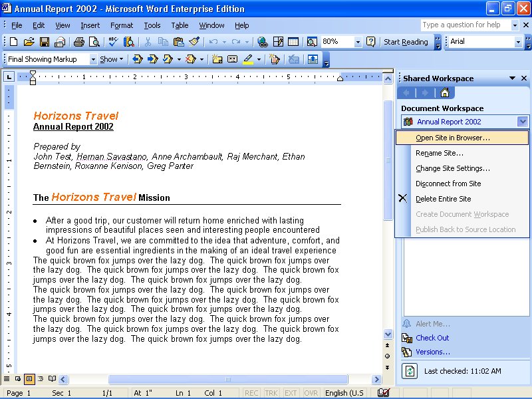The height and width of the screenshot is (399, 532).
Task: Click the Start Reading button
Action: click(406, 42)
